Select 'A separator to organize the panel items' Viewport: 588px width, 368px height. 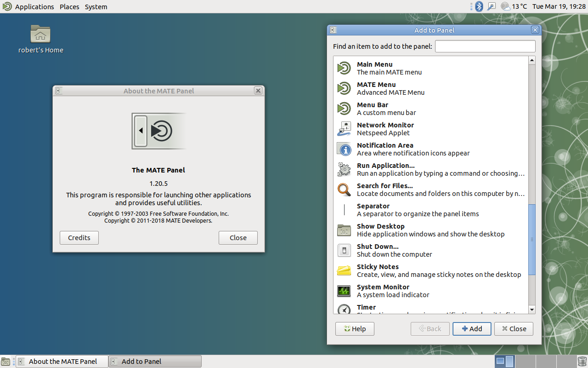pos(418,214)
